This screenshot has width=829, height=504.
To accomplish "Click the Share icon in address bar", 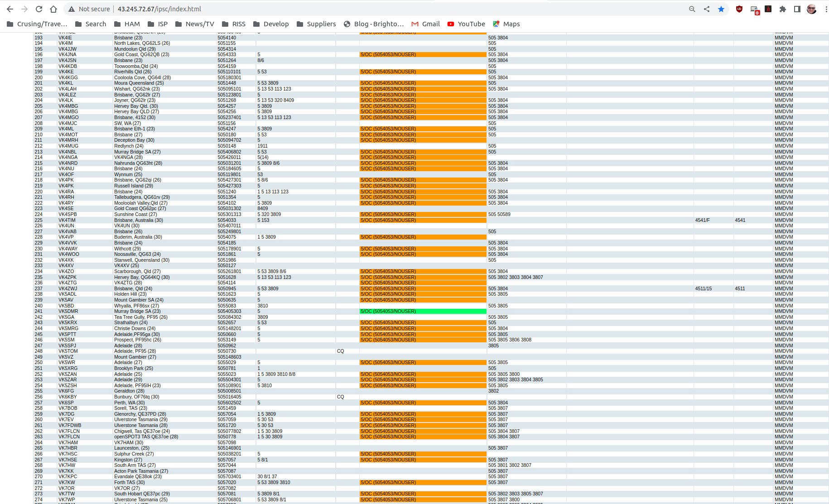I will (706, 9).
